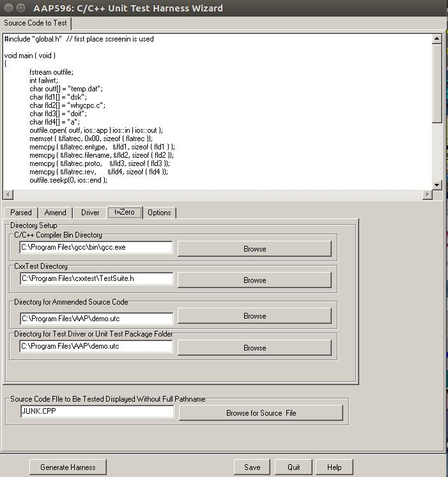
Task: Open the Options tab
Action: tap(159, 213)
